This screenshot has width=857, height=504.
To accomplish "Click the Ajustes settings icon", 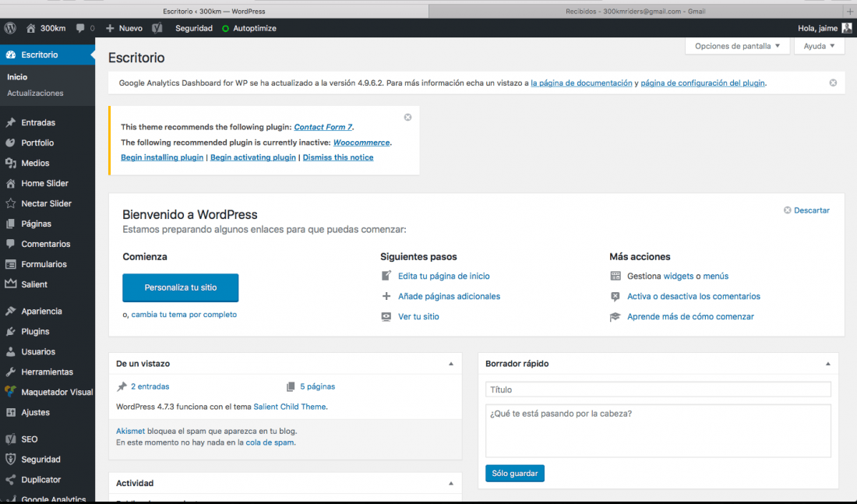I will 10,412.
